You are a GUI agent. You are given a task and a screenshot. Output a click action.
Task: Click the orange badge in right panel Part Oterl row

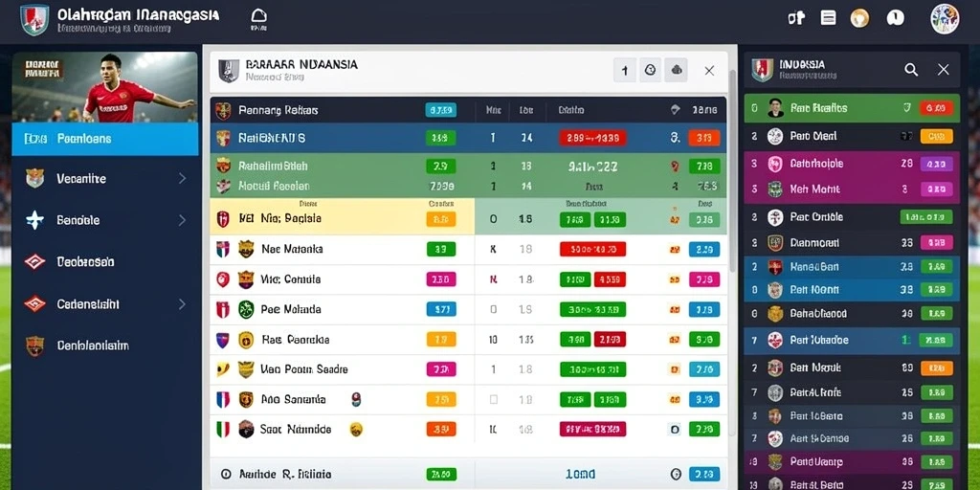pos(936,136)
